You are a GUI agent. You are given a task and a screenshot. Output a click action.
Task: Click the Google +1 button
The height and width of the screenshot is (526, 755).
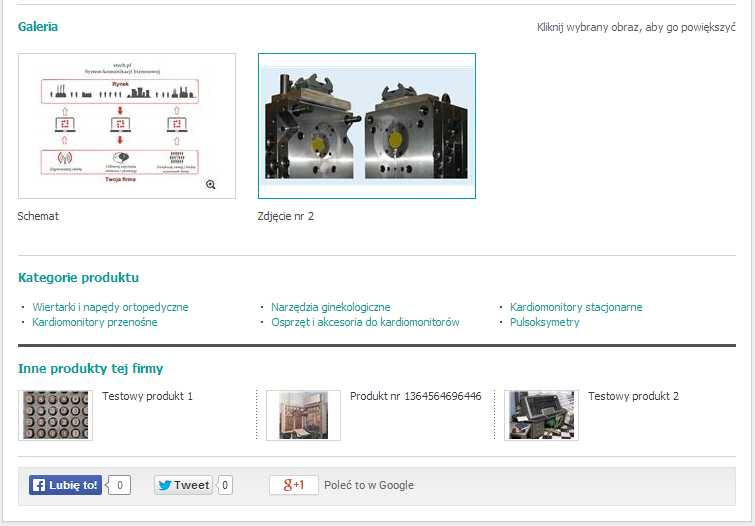[x=294, y=485]
